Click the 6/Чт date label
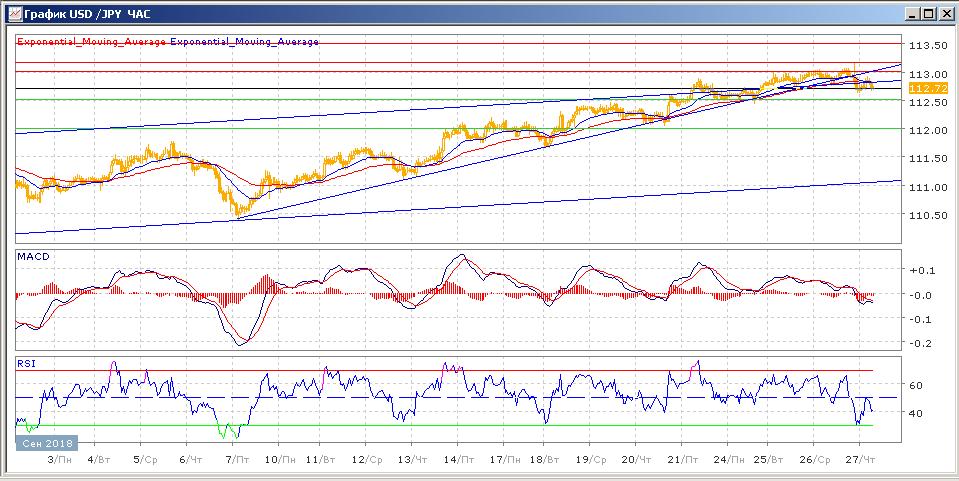Image resolution: width=959 pixels, height=481 pixels. [191, 458]
